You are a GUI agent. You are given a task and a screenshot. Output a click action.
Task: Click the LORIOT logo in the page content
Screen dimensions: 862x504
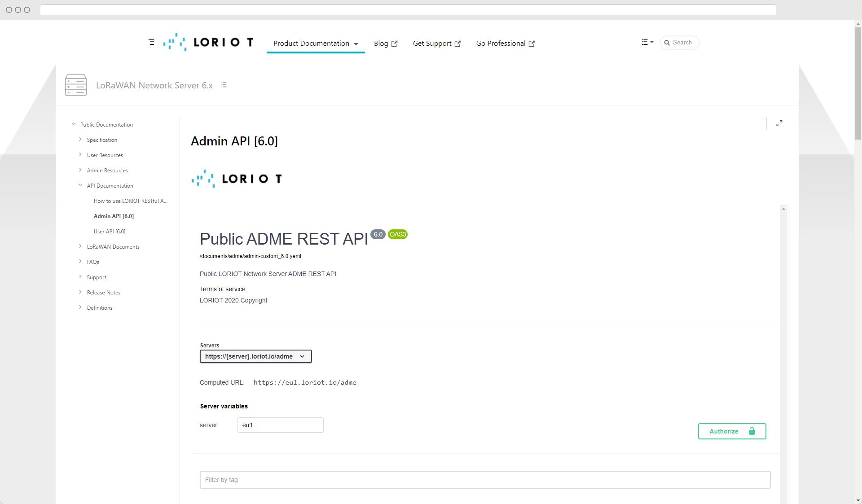click(x=237, y=179)
